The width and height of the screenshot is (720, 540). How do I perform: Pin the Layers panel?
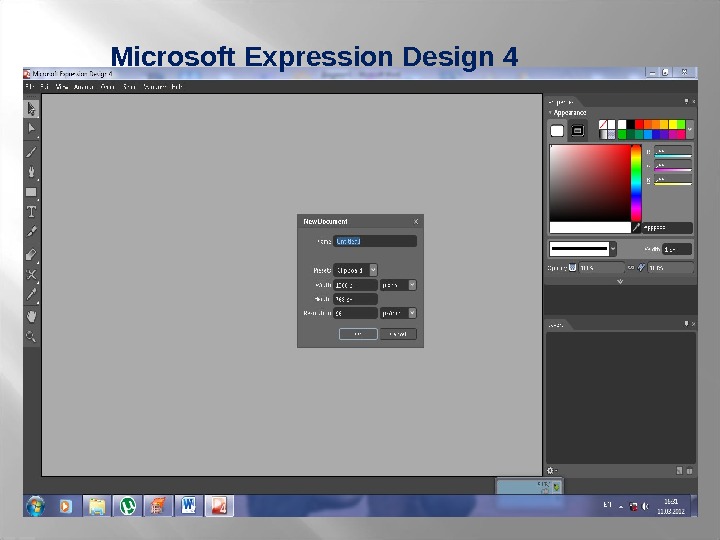pyautogui.click(x=686, y=324)
